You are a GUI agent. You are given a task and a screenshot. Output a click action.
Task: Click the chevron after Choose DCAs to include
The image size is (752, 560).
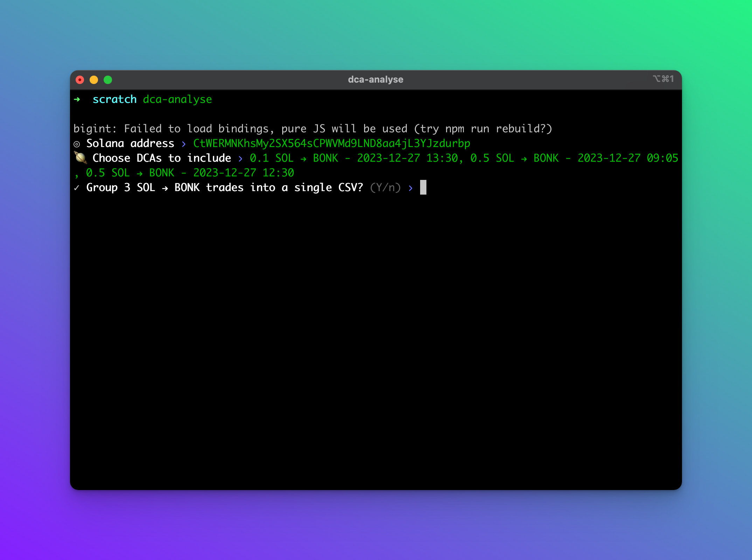coord(241,159)
